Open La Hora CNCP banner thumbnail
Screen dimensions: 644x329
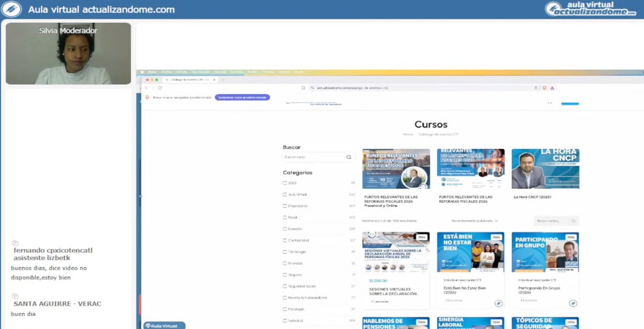545,169
